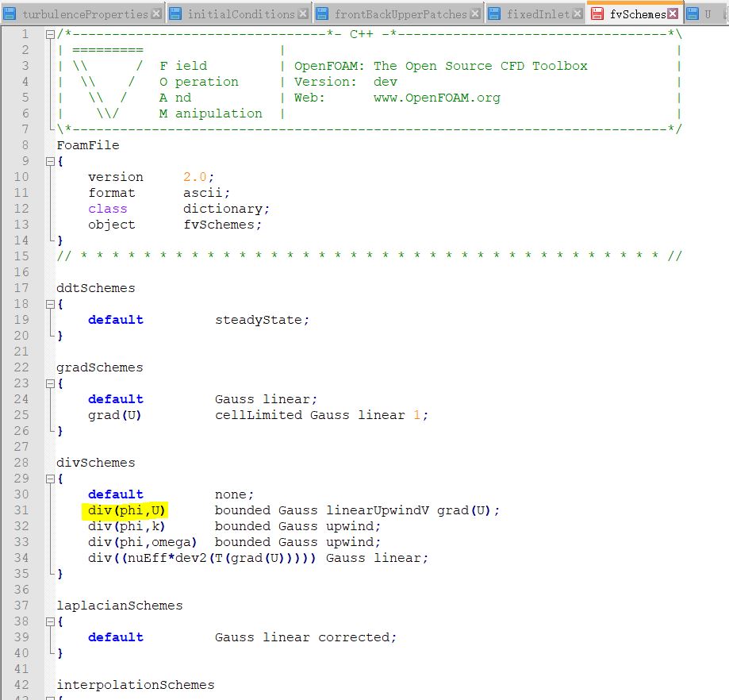Click the highlighted div(phi,U) text
Viewport: 729px width, 700px height.
(x=126, y=510)
